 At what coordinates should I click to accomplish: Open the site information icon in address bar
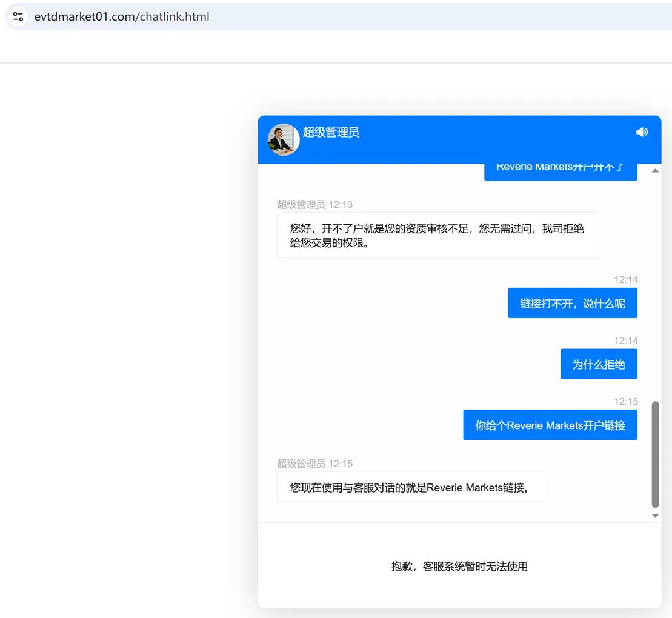pos(18,17)
